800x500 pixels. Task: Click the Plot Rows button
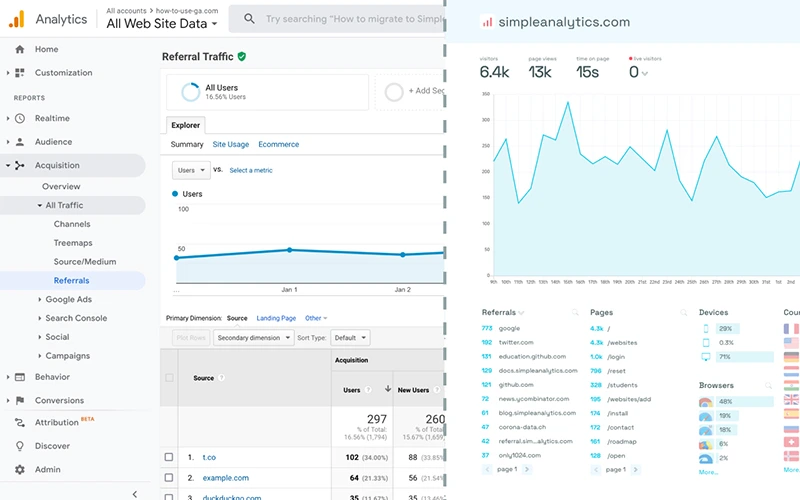pyautogui.click(x=191, y=338)
